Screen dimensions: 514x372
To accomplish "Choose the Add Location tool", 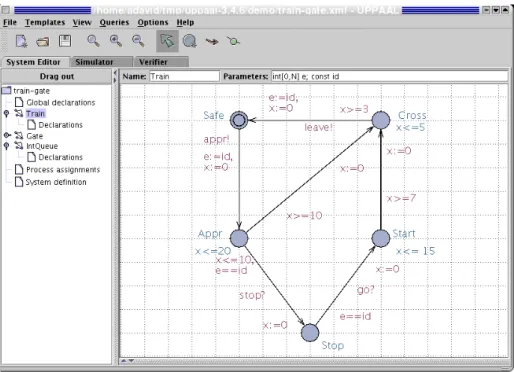I will [190, 41].
